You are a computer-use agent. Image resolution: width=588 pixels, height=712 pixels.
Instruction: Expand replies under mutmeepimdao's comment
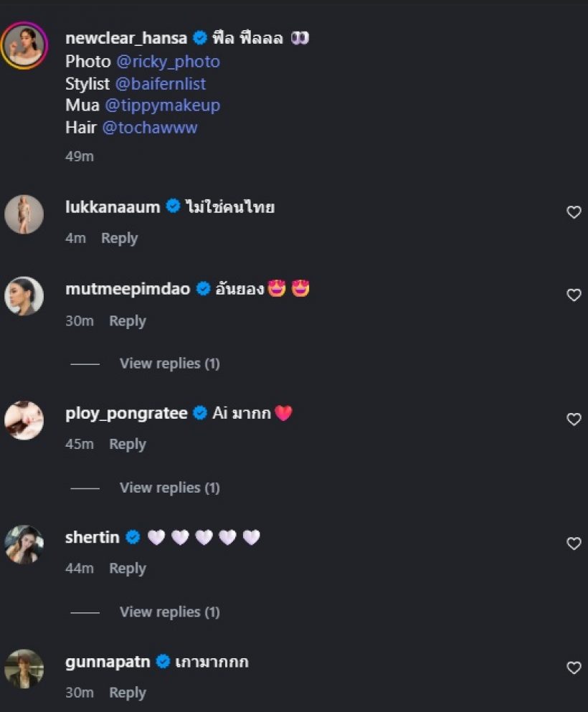click(169, 364)
